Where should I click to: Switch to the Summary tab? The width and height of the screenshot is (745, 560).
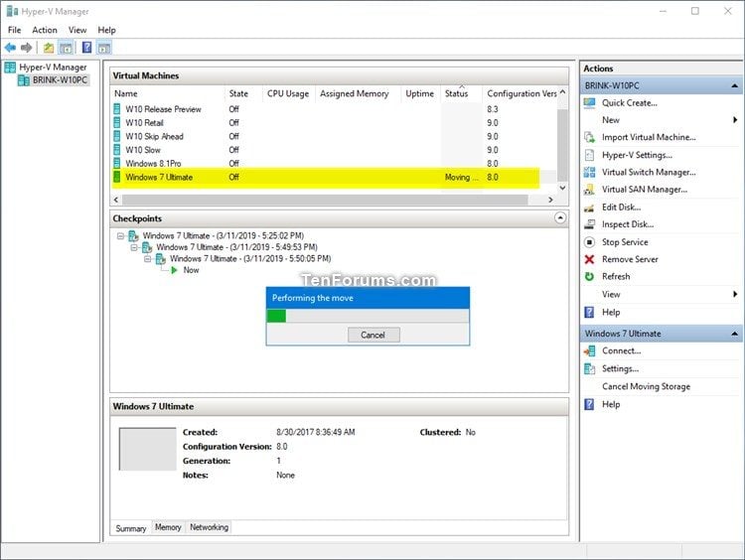pyautogui.click(x=131, y=528)
